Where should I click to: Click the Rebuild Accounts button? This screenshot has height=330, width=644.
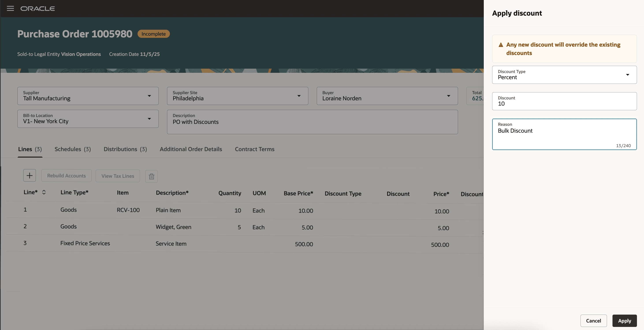pyautogui.click(x=66, y=176)
